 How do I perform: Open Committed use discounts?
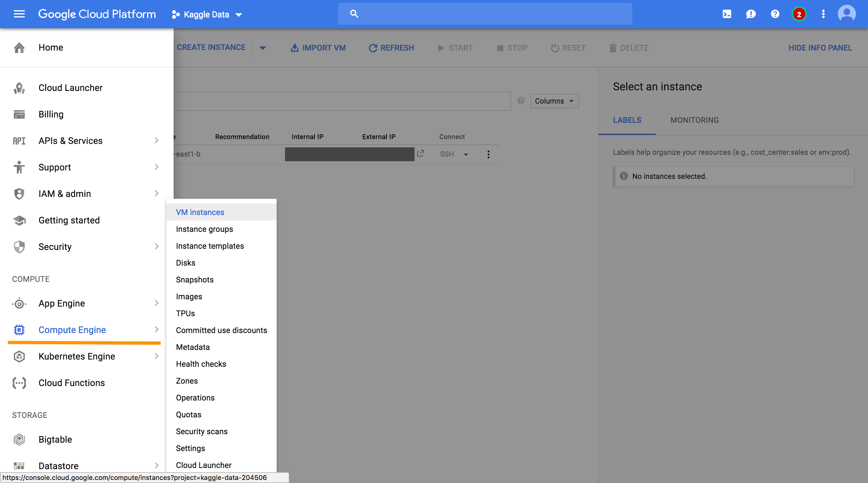coord(222,330)
